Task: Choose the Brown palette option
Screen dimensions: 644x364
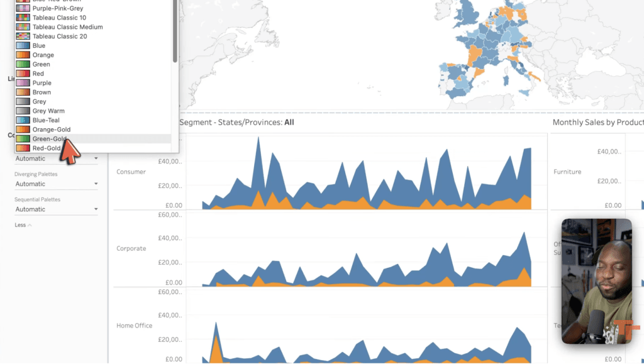Action: pyautogui.click(x=42, y=92)
